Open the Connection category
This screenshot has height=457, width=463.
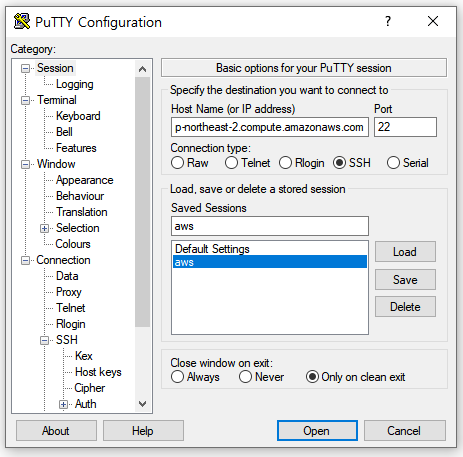coord(63,260)
